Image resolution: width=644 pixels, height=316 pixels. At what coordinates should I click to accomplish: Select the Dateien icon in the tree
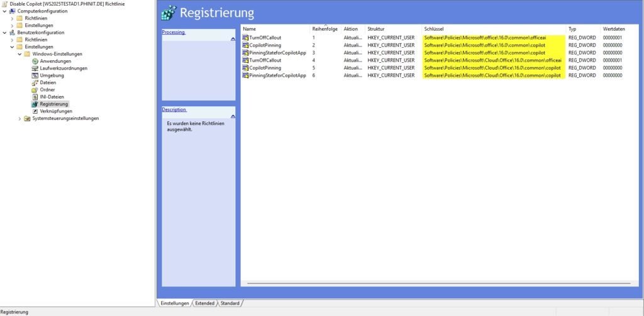pos(35,82)
